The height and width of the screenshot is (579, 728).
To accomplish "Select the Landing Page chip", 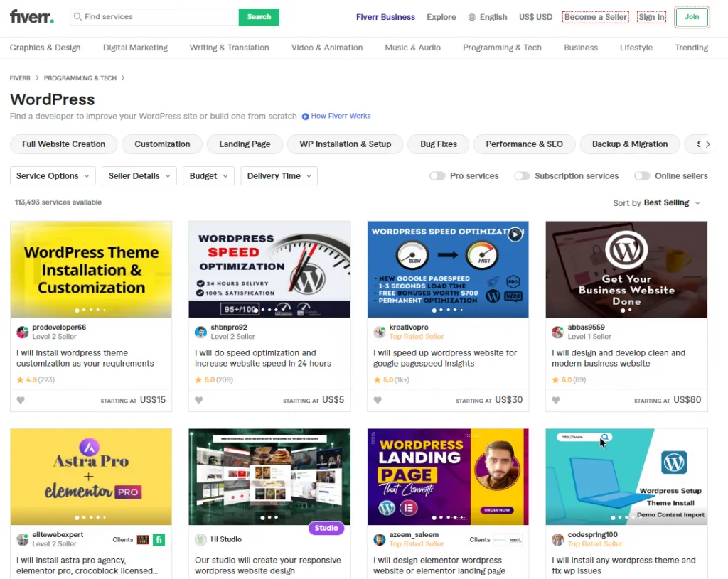I will [x=245, y=144].
